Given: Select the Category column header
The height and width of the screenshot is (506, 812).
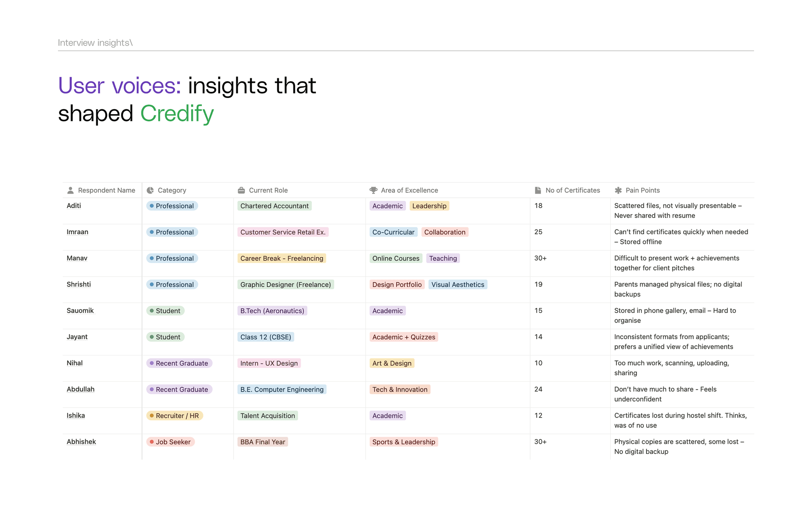Looking at the screenshot, I should tap(172, 191).
